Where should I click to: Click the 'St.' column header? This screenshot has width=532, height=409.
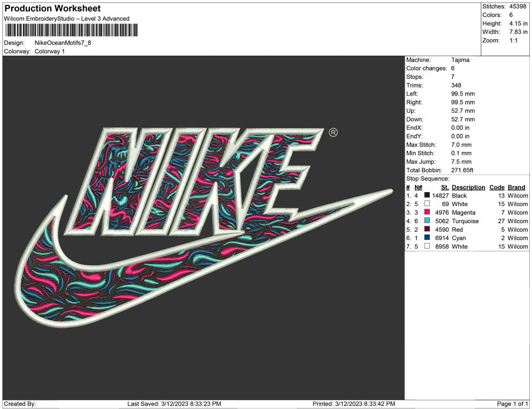[445, 187]
